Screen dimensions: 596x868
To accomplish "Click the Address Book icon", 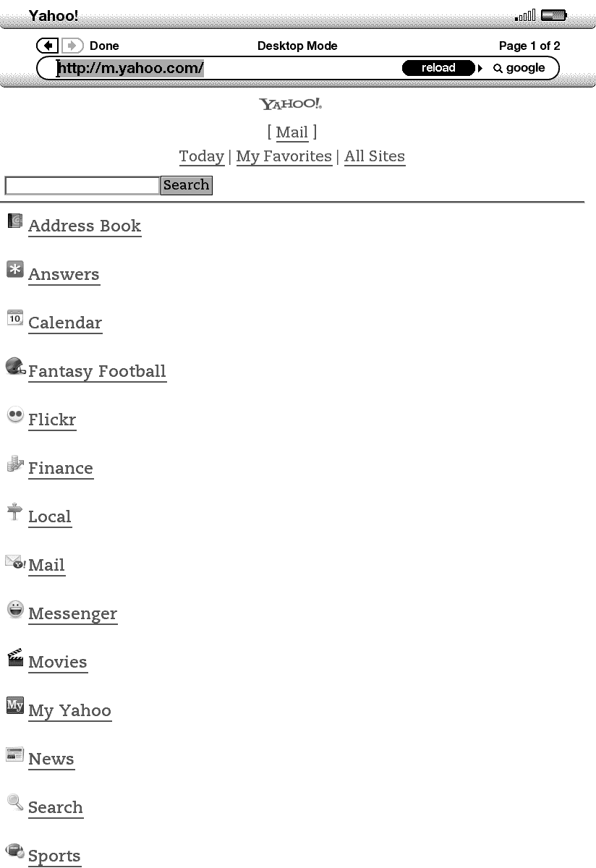I will (15, 221).
